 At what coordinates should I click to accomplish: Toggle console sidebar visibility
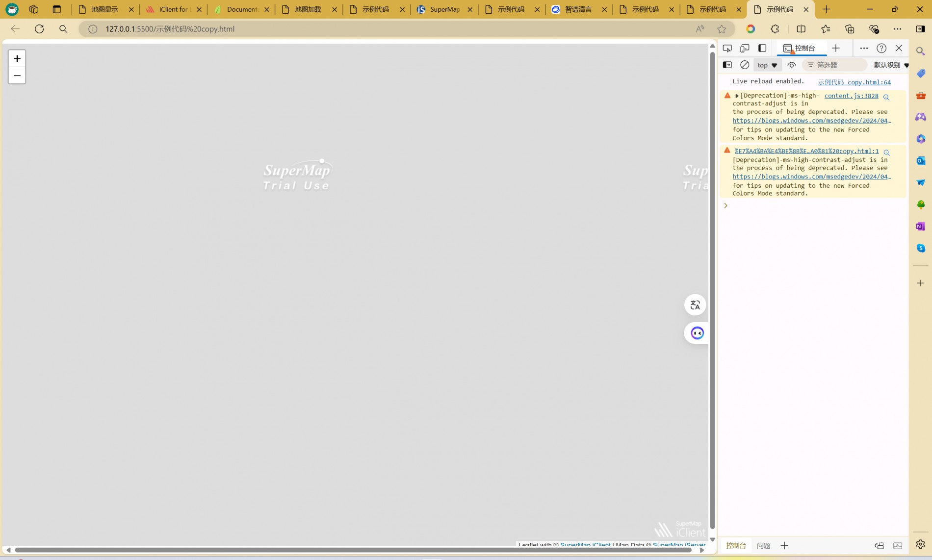pos(727,65)
